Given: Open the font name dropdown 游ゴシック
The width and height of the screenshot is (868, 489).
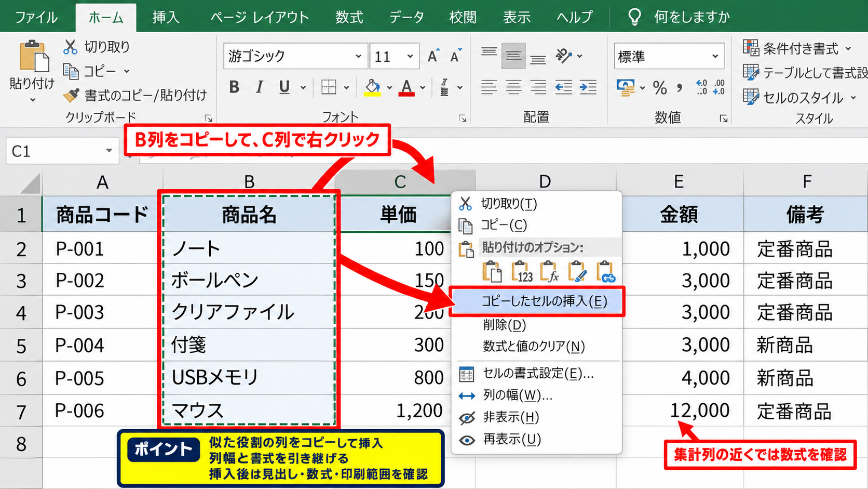Looking at the screenshot, I should pos(358,56).
